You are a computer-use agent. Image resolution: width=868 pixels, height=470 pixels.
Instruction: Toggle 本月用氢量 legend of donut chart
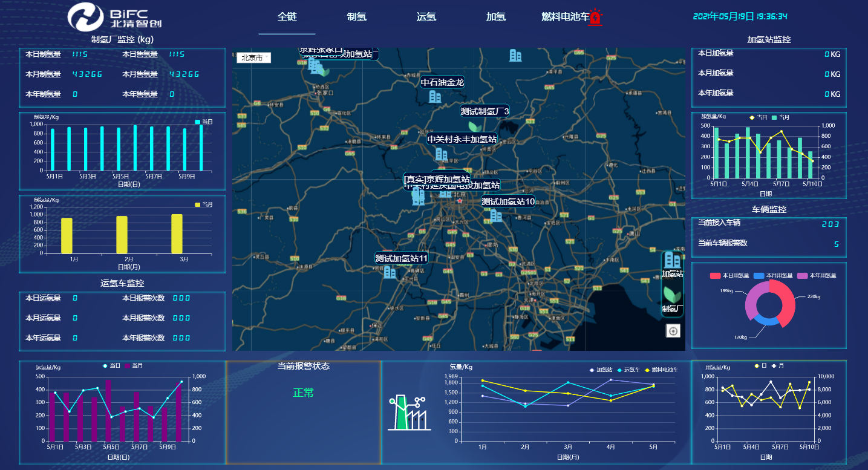[773, 276]
